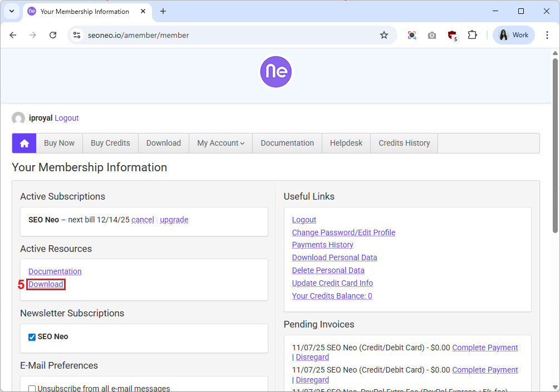Click second invoice's Complete Payment link
This screenshot has width=560, height=392.
485,370
